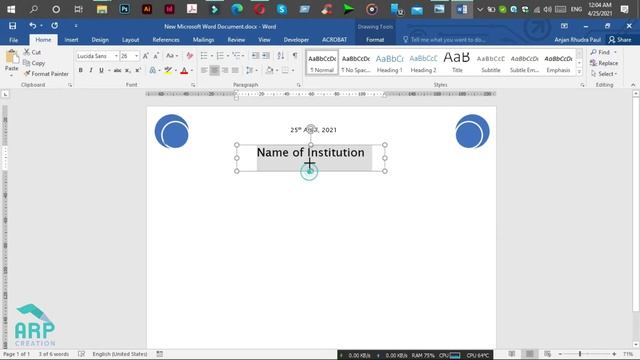The image size is (640, 360).
Task: Increase paragraph indent
Action: point(266,56)
